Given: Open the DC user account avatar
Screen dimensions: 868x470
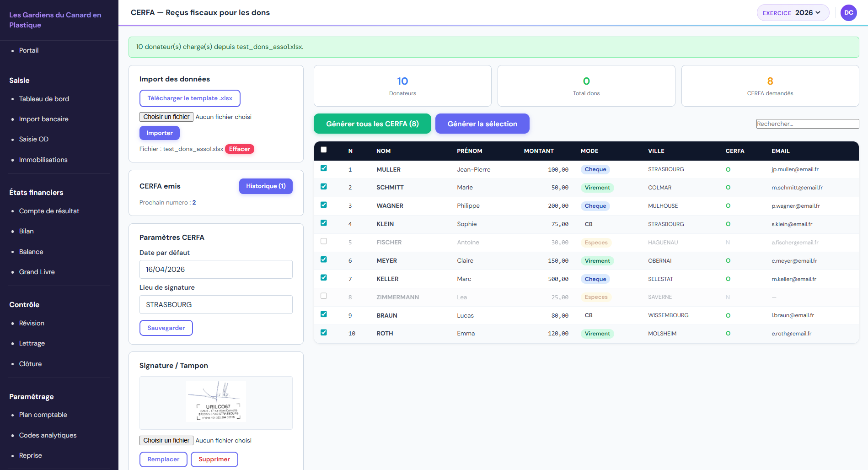Looking at the screenshot, I should [x=848, y=13].
